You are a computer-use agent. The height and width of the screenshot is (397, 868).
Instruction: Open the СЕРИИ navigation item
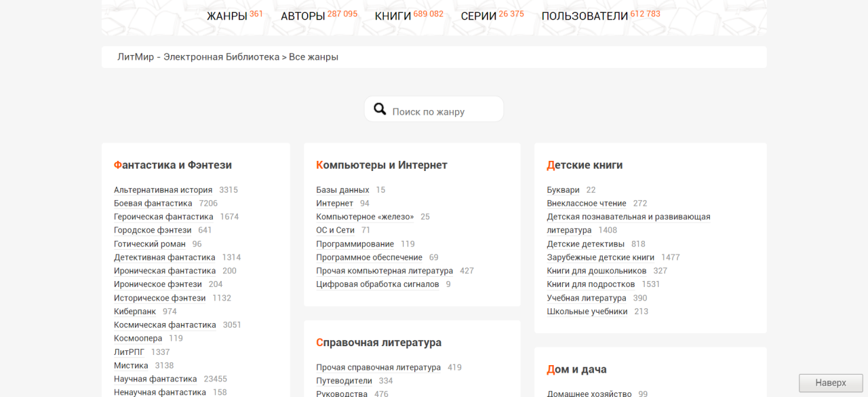478,16
